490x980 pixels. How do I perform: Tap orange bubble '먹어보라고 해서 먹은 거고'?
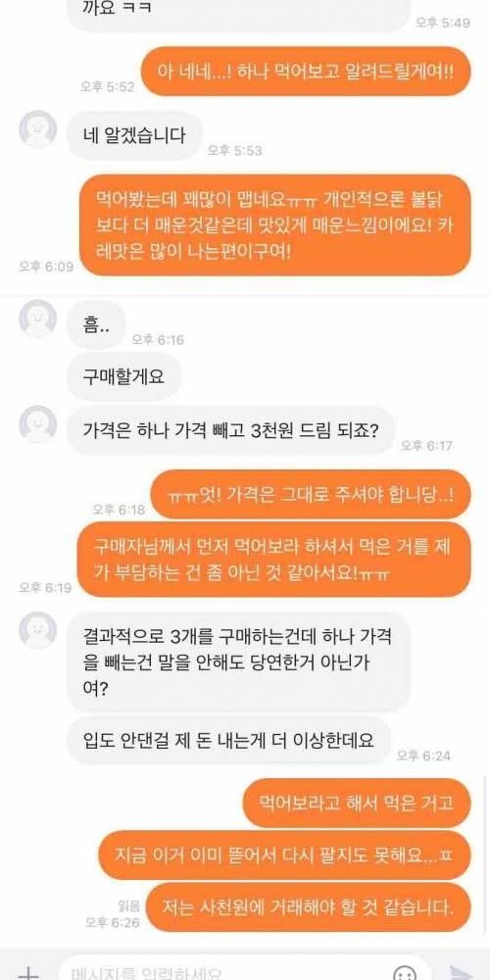coord(357,803)
